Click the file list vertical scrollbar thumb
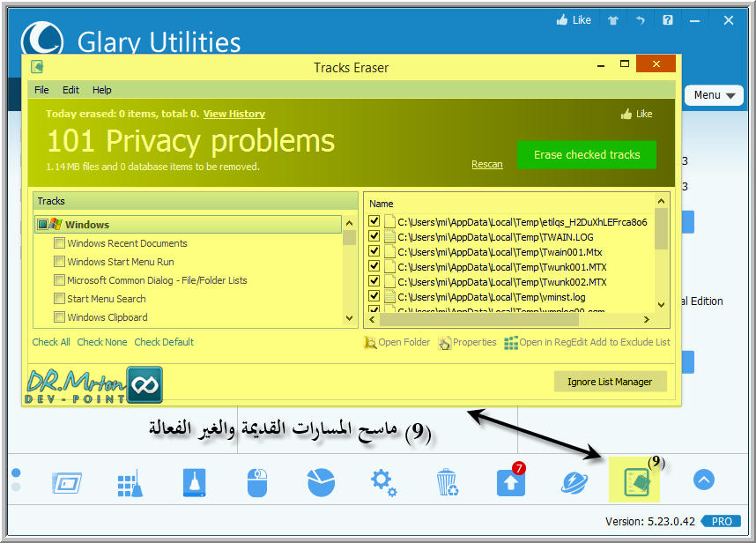Image resolution: width=756 pixels, height=543 pixels. [661, 228]
